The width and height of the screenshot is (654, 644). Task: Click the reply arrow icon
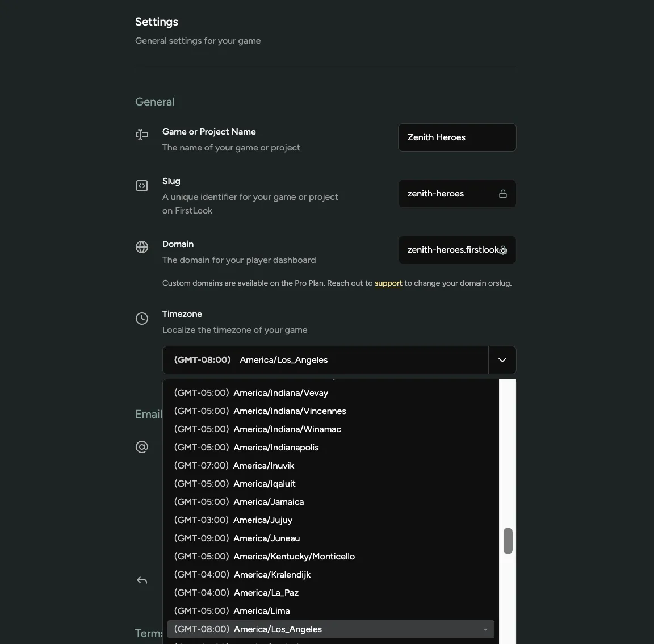coord(142,580)
